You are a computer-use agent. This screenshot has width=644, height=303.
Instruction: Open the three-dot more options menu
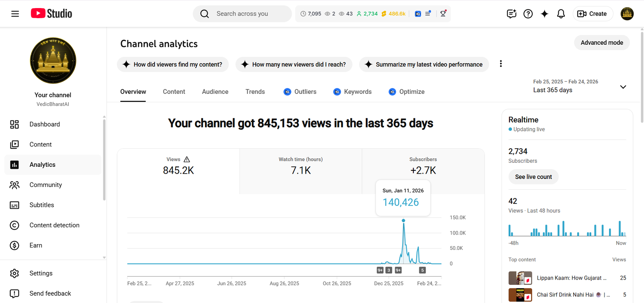(501, 64)
